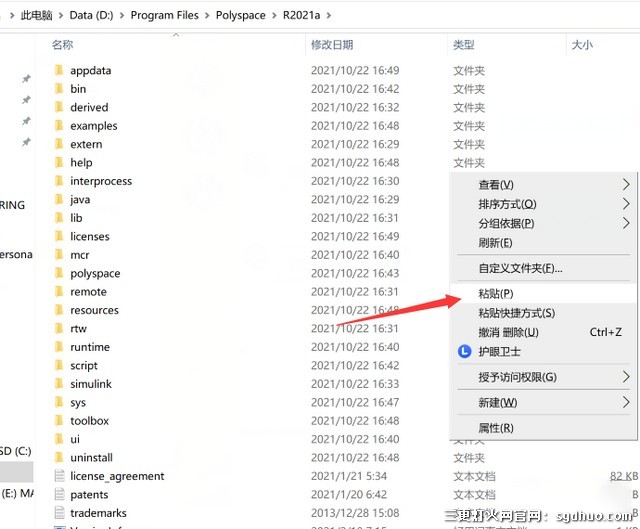This screenshot has height=529, width=640.
Task: Click the sys folder icon
Action: pos(59,402)
